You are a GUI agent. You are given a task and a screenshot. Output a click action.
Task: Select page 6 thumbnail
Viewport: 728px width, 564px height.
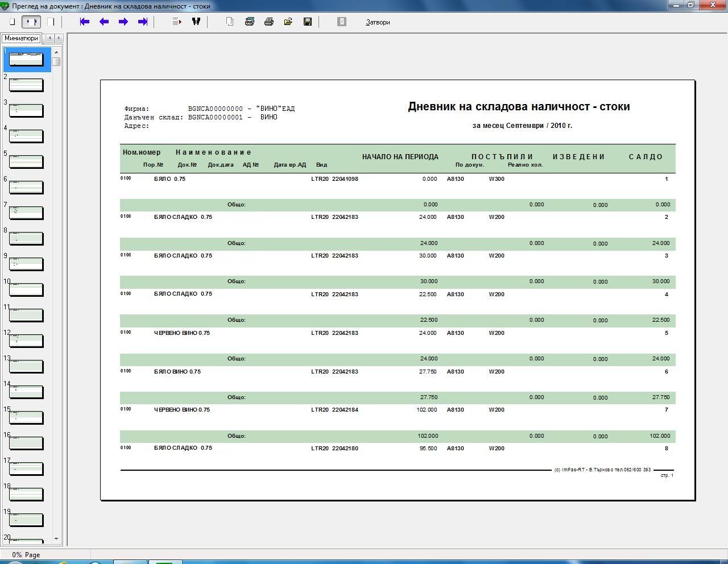click(x=26, y=187)
